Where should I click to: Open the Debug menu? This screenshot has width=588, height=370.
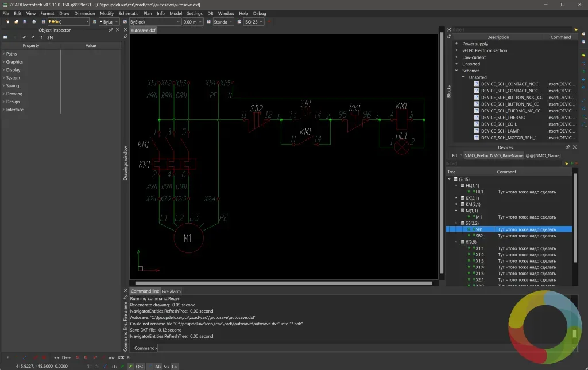point(260,14)
